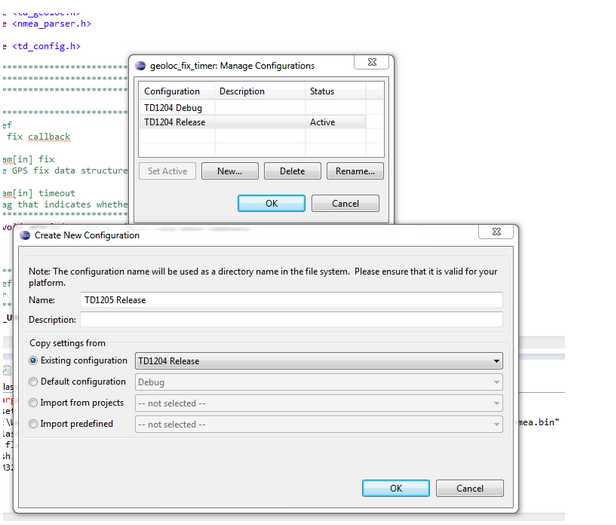The image size is (616, 525).
Task: Click the Delete configuration button
Action: [292, 171]
